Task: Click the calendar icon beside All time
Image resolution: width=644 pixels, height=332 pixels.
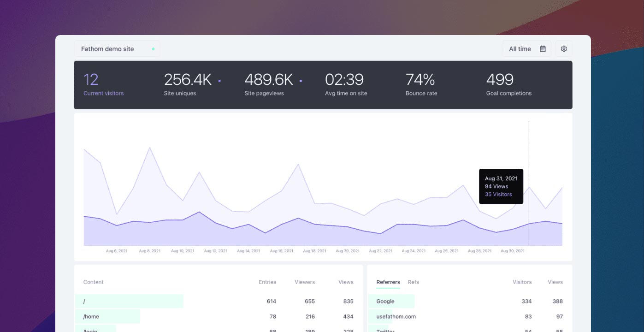Action: click(543, 49)
